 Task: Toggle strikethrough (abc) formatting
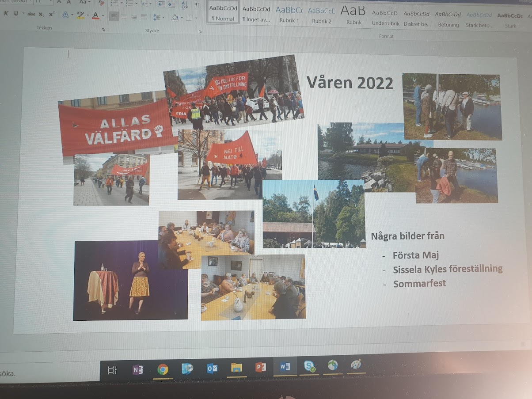31,14
